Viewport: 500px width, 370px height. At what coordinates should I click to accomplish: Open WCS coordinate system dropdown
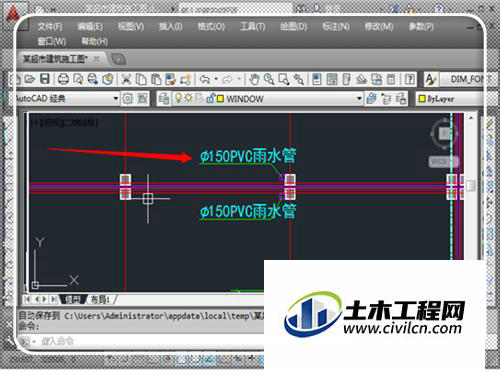(443, 162)
